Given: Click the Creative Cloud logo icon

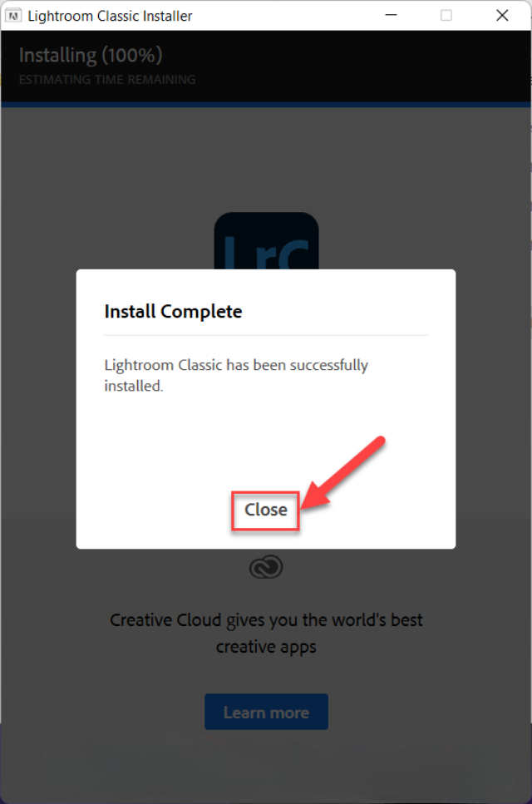Looking at the screenshot, I should (x=266, y=567).
